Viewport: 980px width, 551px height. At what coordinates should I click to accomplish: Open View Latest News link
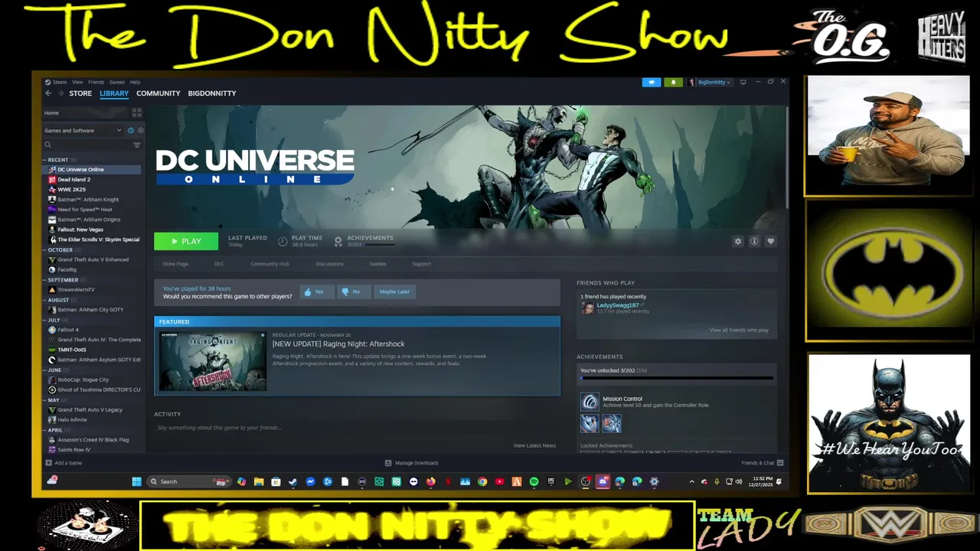pyautogui.click(x=534, y=445)
